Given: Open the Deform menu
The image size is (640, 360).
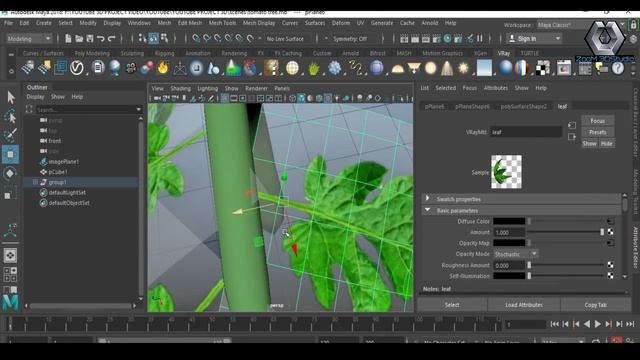Looking at the screenshot, I should [340, 23].
